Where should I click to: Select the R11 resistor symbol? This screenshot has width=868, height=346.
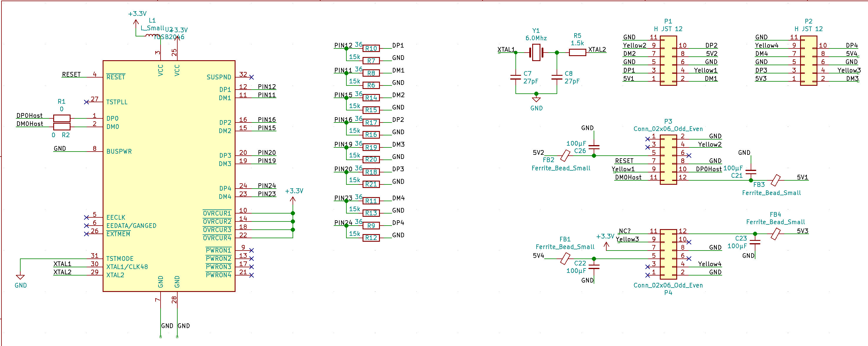click(x=371, y=201)
